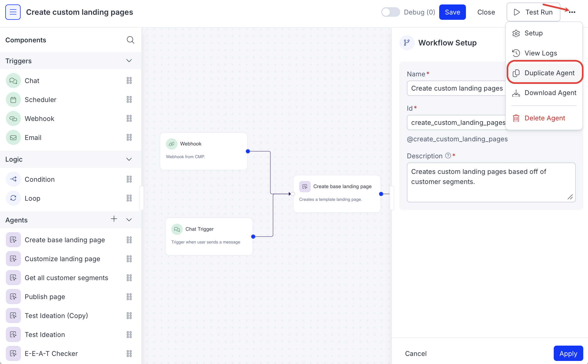Click the Condition branch icon
This screenshot has height=364, width=588.
pos(13,179)
